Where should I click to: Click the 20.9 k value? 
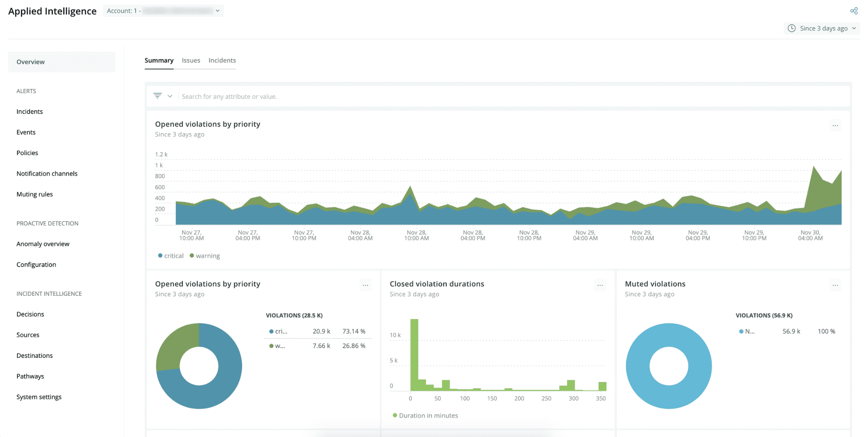(x=321, y=331)
